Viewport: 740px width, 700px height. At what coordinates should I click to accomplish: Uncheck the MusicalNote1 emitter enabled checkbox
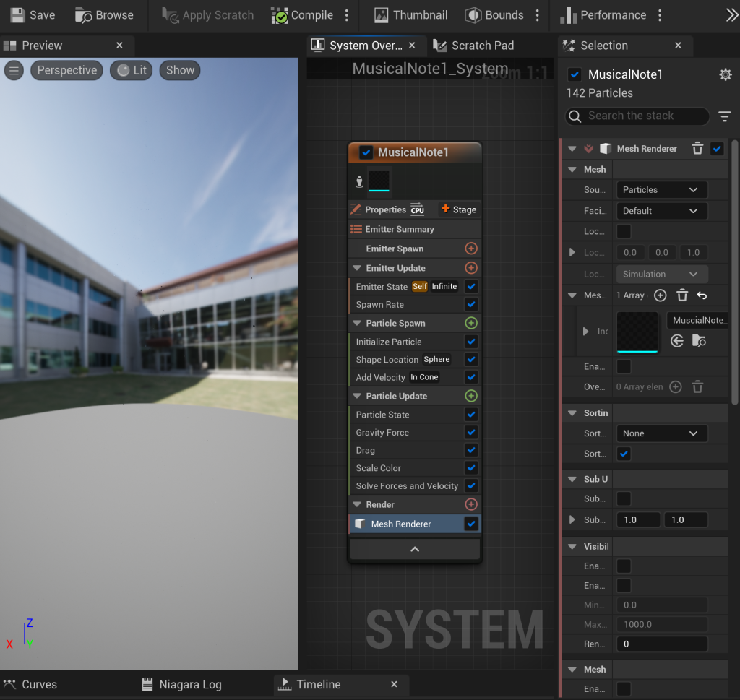[x=366, y=152]
